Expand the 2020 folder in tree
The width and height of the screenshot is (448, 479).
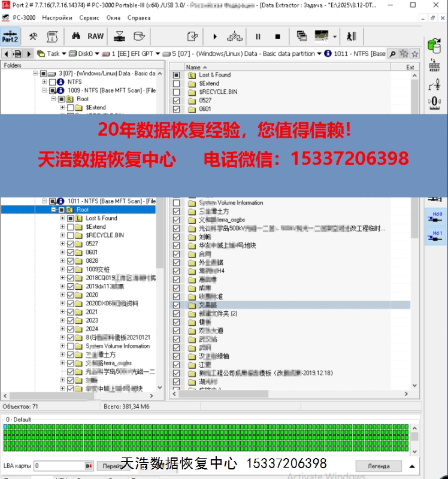(x=62, y=295)
